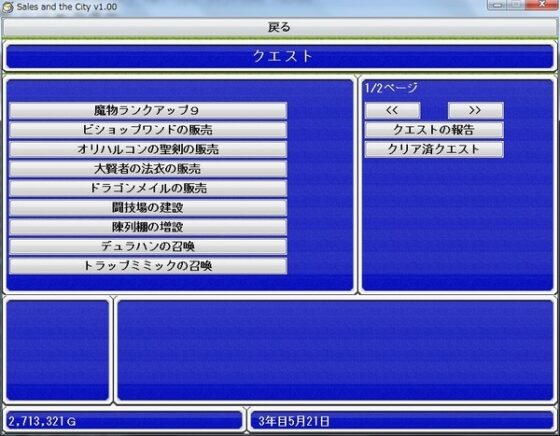
Task: Close the Sales and the City window
Action: (x=541, y=4)
